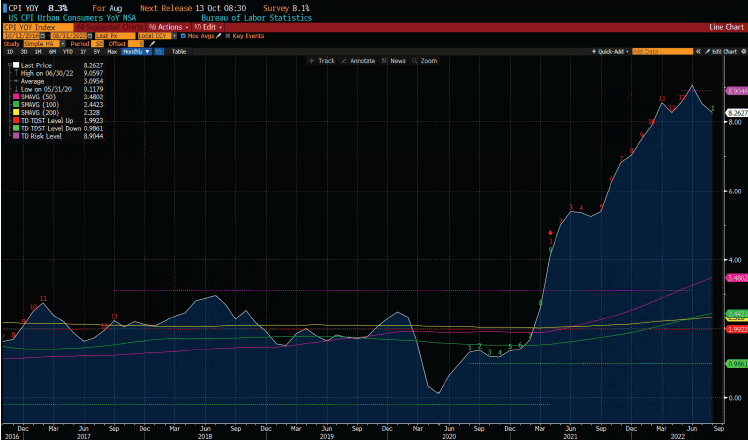Click the pencil icon beside the Offset field
748x440 pixels.
pos(152,43)
